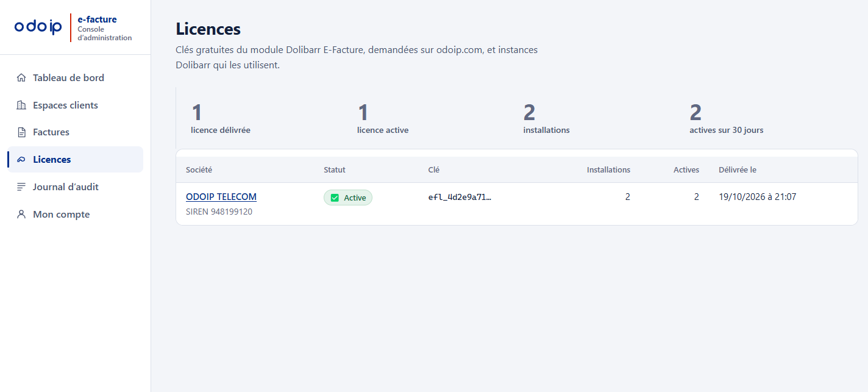Click the Licences page heading
Viewport: 868px width, 392px height.
click(x=208, y=29)
